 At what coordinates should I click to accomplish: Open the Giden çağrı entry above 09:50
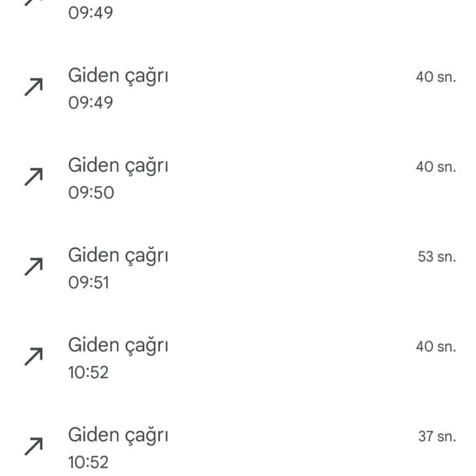tap(118, 165)
